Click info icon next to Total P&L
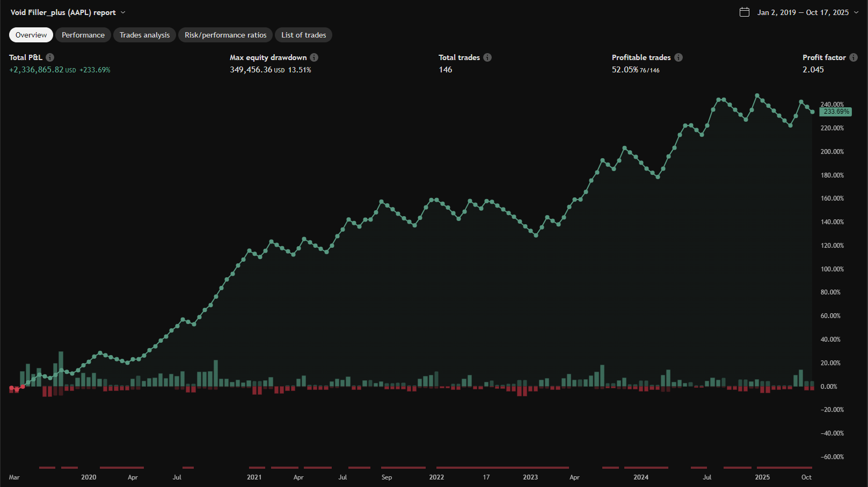This screenshot has width=868, height=487. point(50,57)
